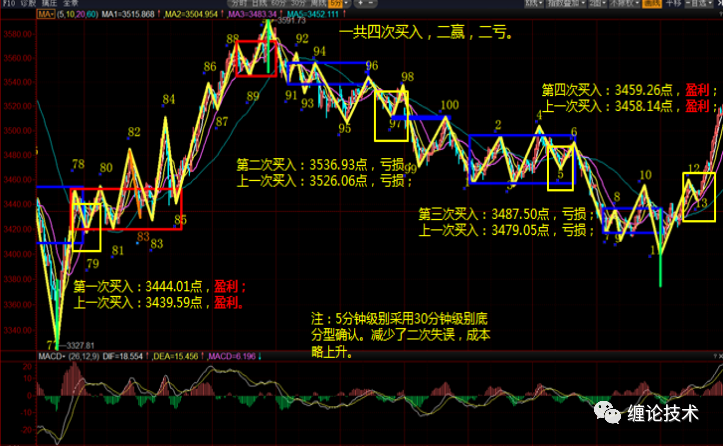Select the MA1=3515.868 value label
The height and width of the screenshot is (446, 723).
(128, 14)
